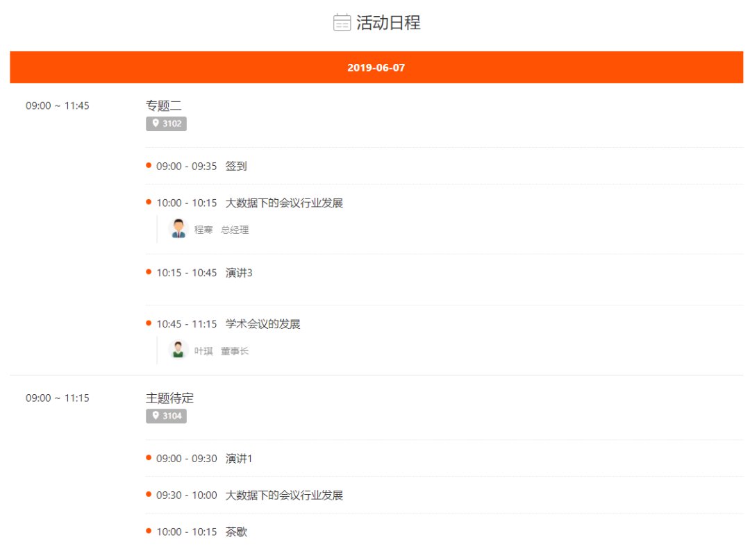The image size is (750, 560).
Task: Click the orange schedule date header bar
Action: click(375, 67)
